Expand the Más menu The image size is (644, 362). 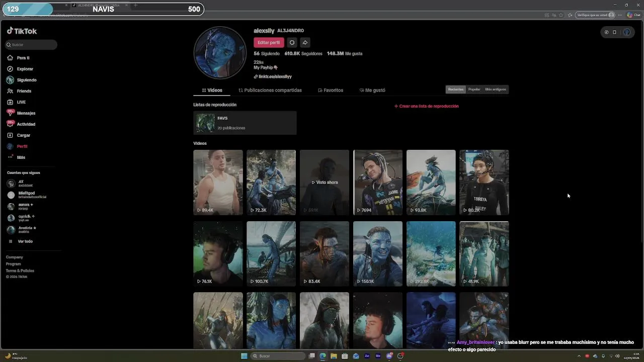[21, 157]
